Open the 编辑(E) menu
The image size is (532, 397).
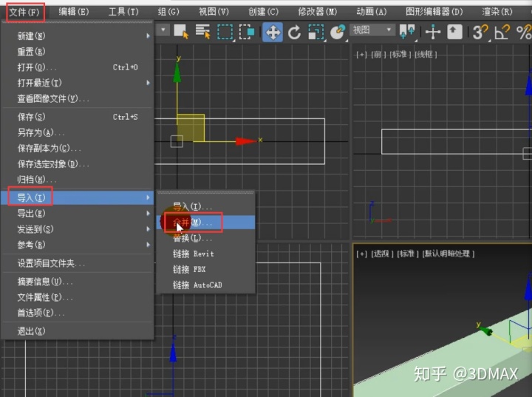pos(74,12)
